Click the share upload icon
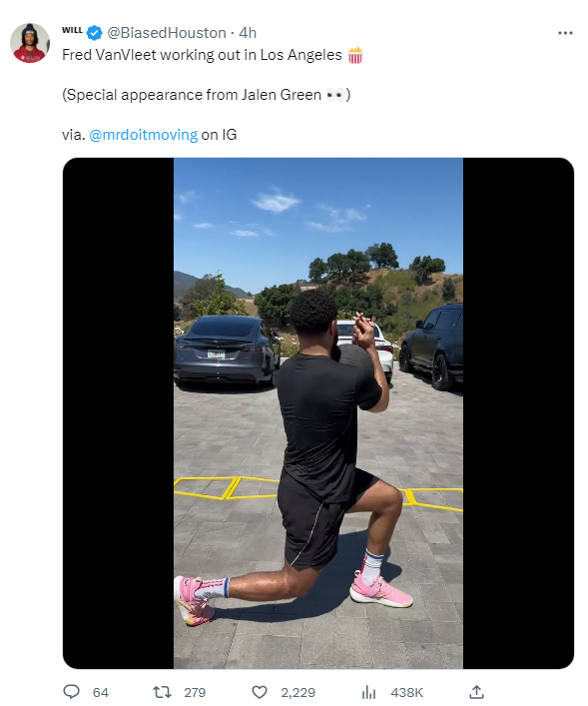The height and width of the screenshot is (706, 588). pyautogui.click(x=477, y=692)
